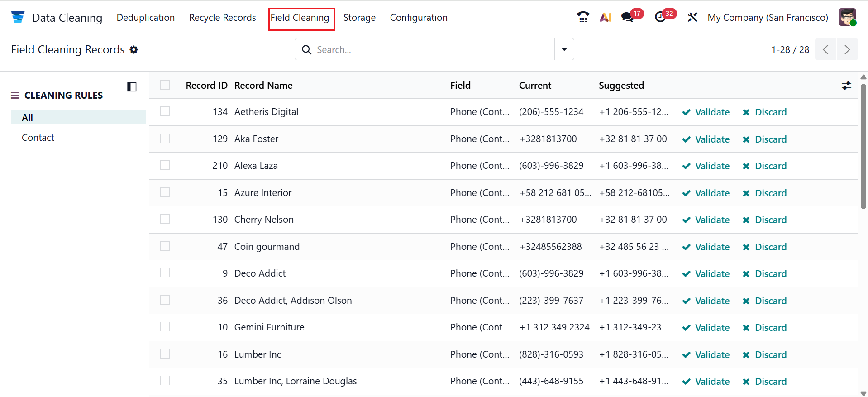Validate the Aka Foster phone suggestion
868x397 pixels.
click(x=706, y=139)
